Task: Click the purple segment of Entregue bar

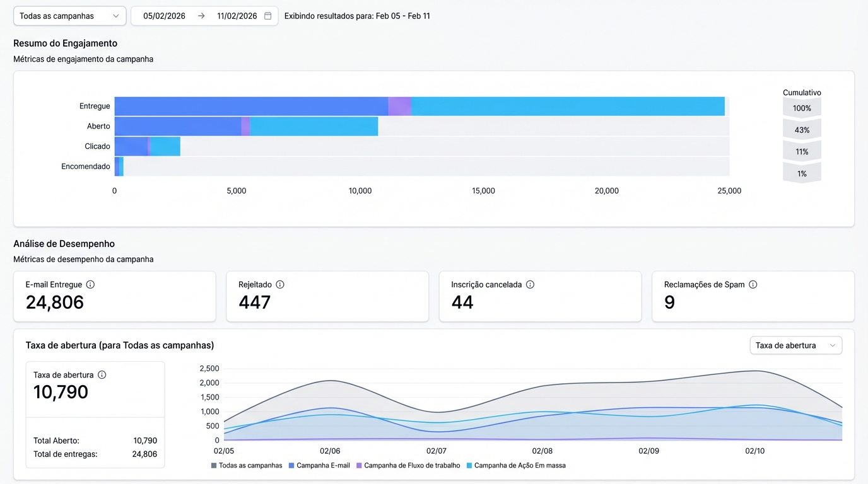Action: 399,107
